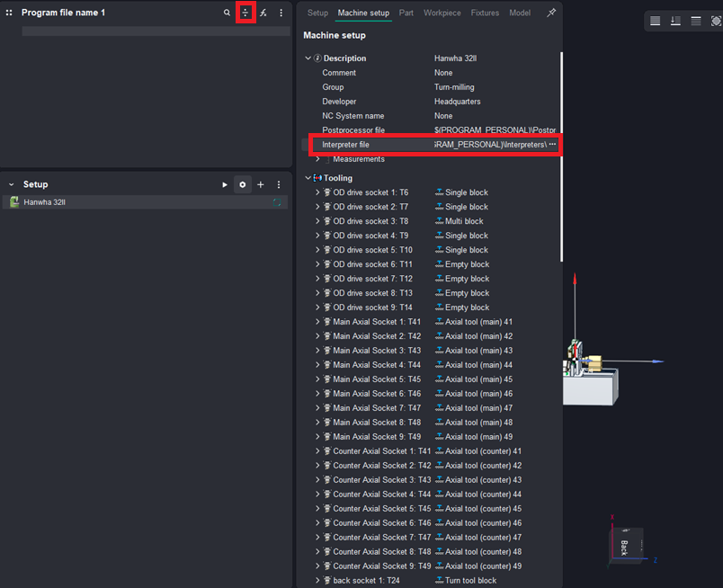Switch to the Fixtures tab
Screen dimensions: 723x588
485,13
